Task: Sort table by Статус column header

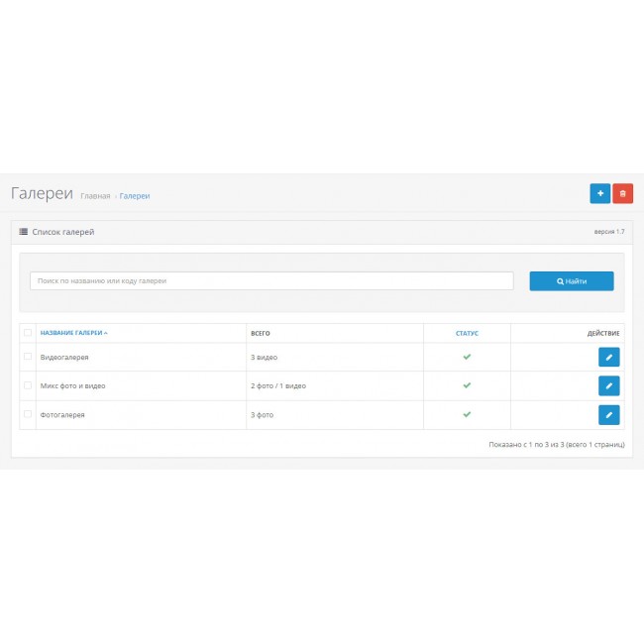Action: (467, 333)
